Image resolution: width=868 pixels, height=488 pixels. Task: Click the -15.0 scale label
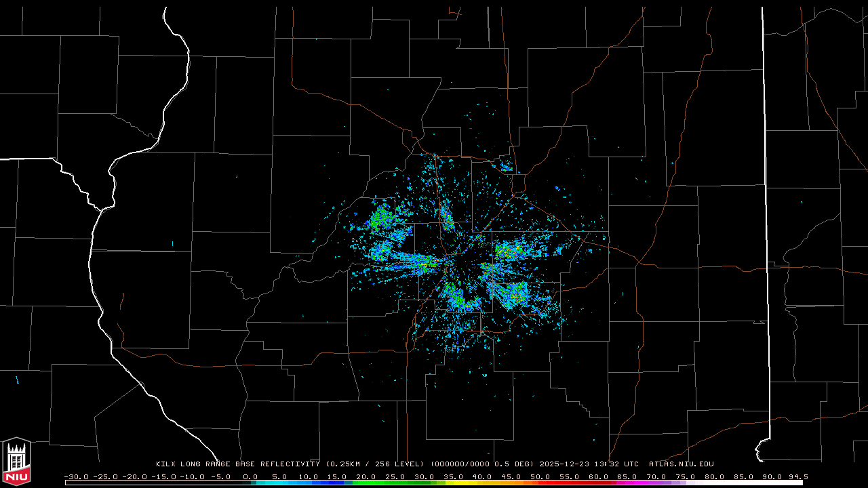tap(163, 476)
